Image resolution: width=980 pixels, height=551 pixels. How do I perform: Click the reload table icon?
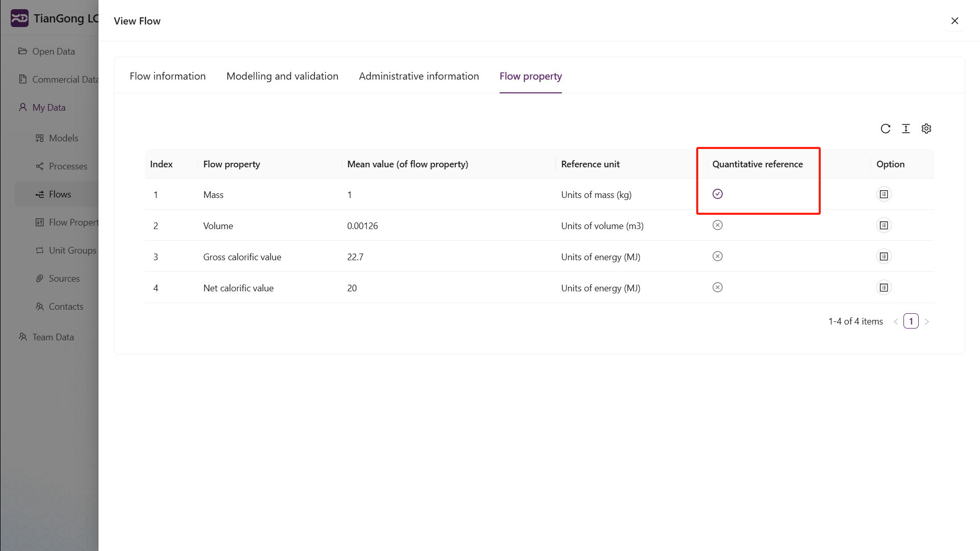885,129
